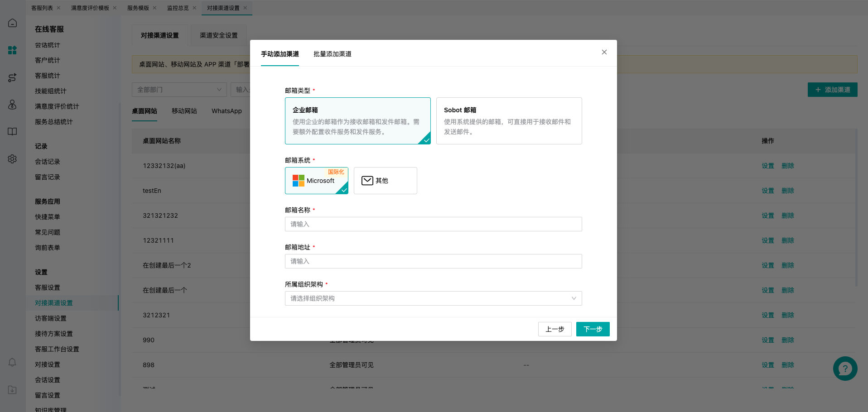Screen dimensions: 868x412
Task: Choose 其他 as mailbox system
Action: pyautogui.click(x=386, y=181)
